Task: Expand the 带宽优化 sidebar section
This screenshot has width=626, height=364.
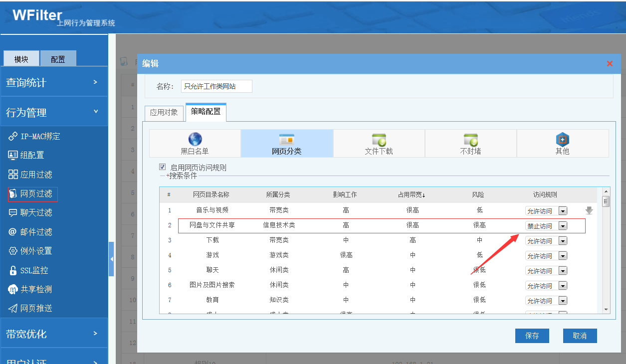Action: (53, 334)
